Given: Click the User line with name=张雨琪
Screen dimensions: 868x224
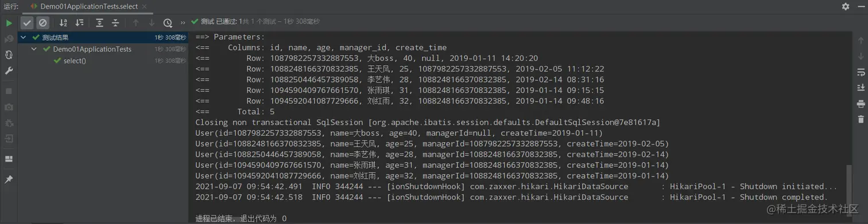Looking at the screenshot, I should [432, 165].
